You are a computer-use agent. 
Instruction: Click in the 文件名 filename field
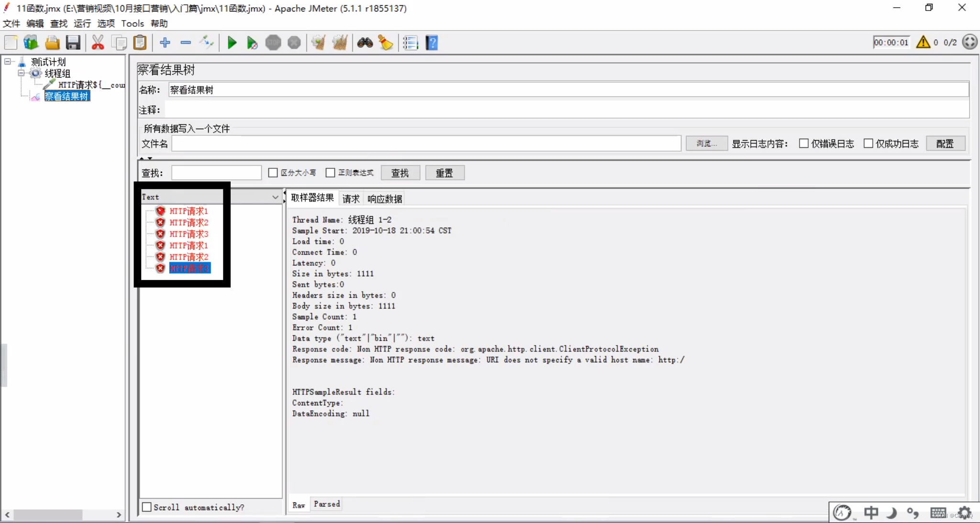pos(426,144)
